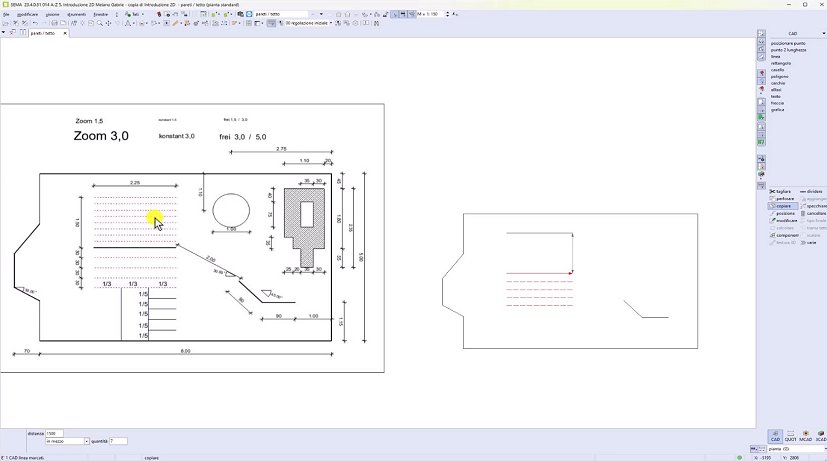Click 'rettangolo' in the CAD list
Screen dimensions: 827x461
[780, 63]
